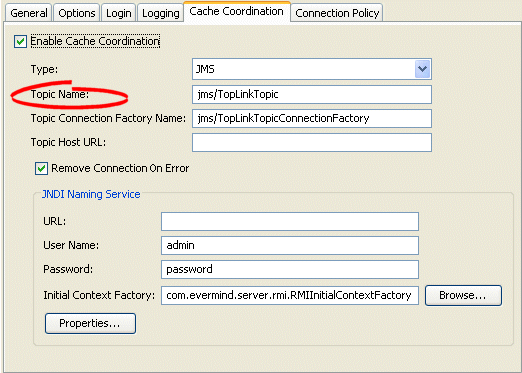Uncheck Enable Cache Coordination checkbox
The height and width of the screenshot is (373, 522).
(20, 41)
